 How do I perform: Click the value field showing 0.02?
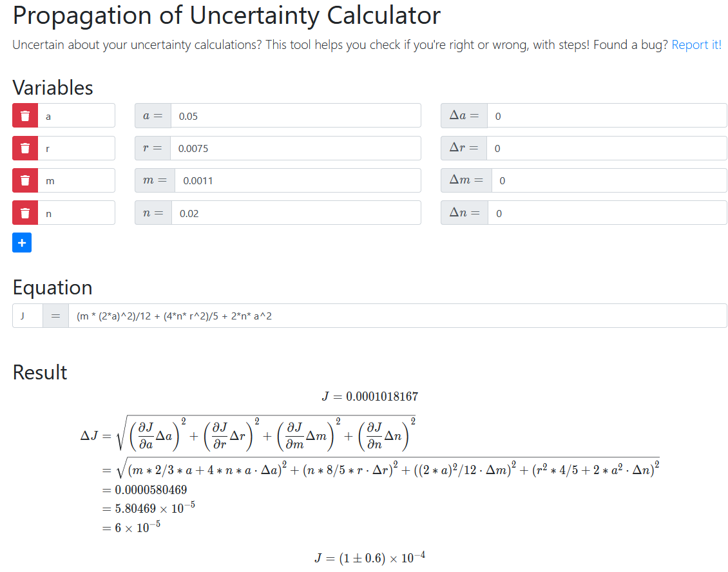(x=296, y=213)
